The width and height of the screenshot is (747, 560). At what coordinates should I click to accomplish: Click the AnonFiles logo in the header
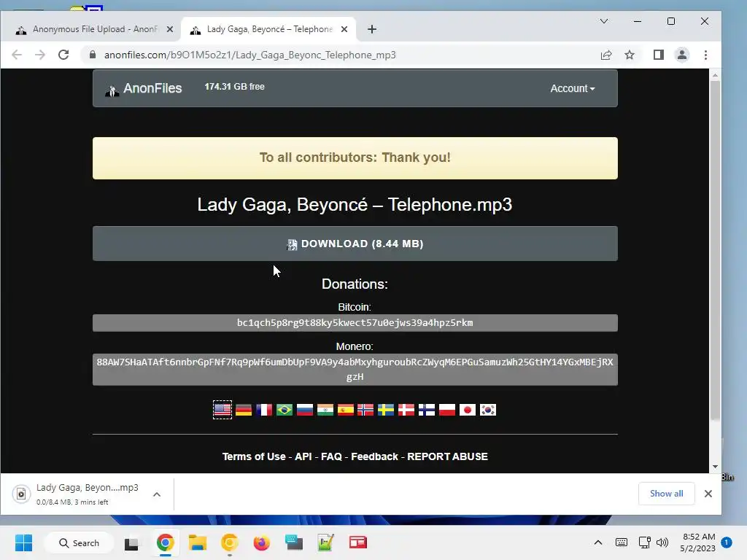coord(144,88)
